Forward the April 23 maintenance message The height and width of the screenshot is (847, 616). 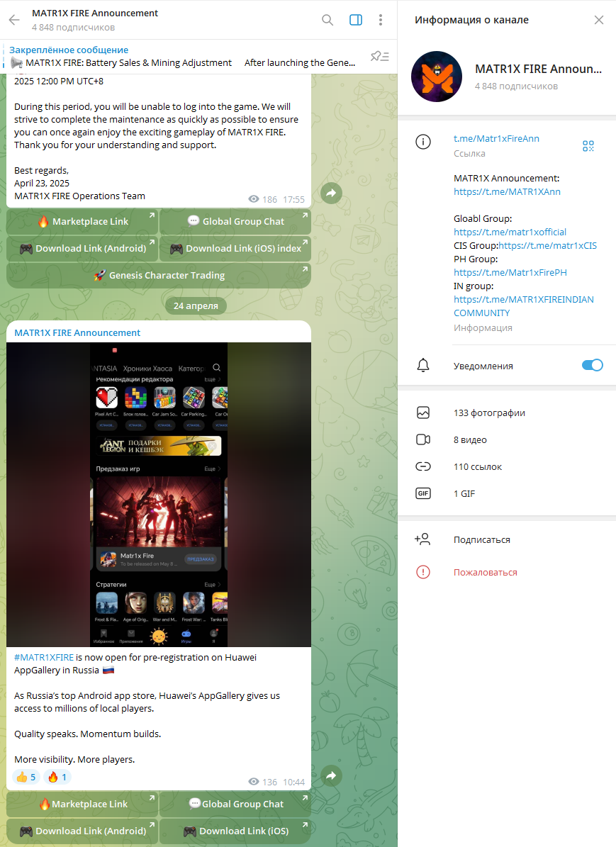(x=331, y=193)
